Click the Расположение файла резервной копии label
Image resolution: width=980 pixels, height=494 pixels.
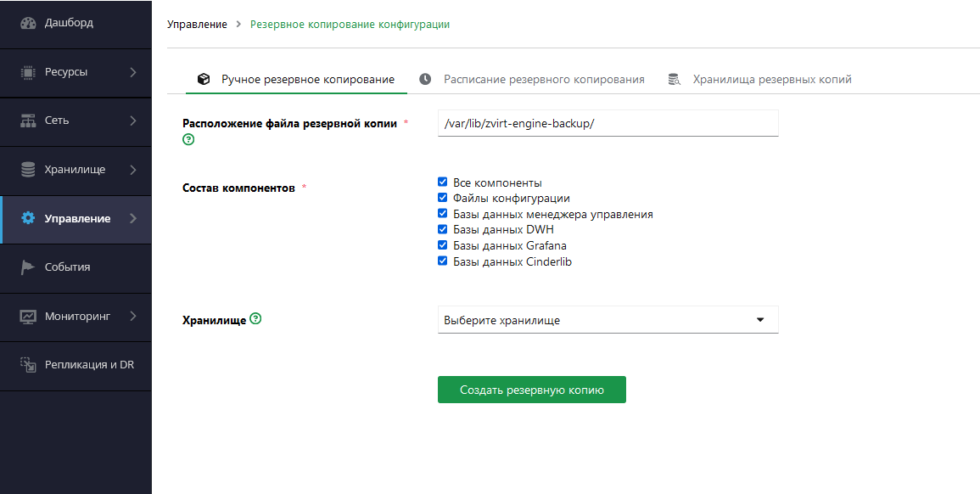coord(290,124)
